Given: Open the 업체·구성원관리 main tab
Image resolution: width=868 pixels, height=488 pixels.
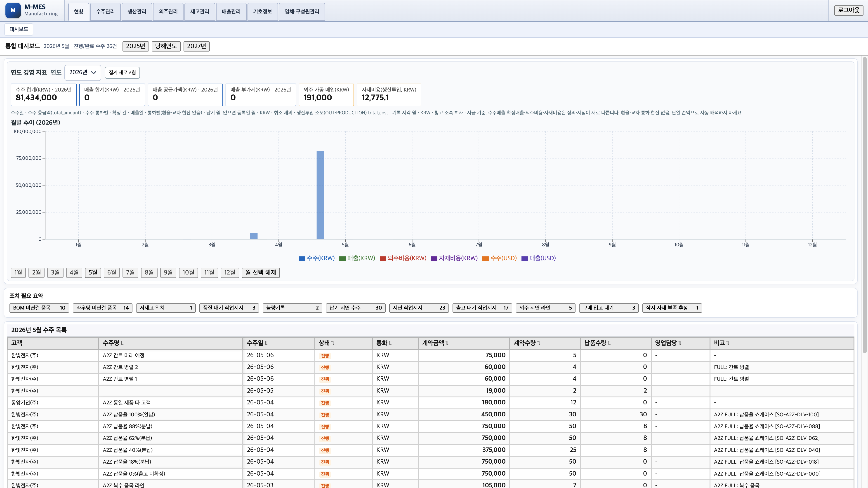Looking at the screenshot, I should (302, 12).
